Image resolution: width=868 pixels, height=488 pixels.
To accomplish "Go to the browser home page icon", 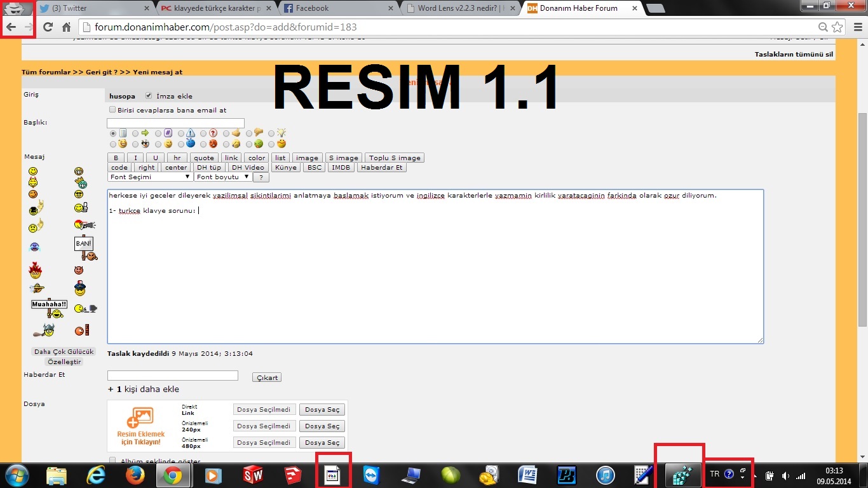I will (x=66, y=27).
